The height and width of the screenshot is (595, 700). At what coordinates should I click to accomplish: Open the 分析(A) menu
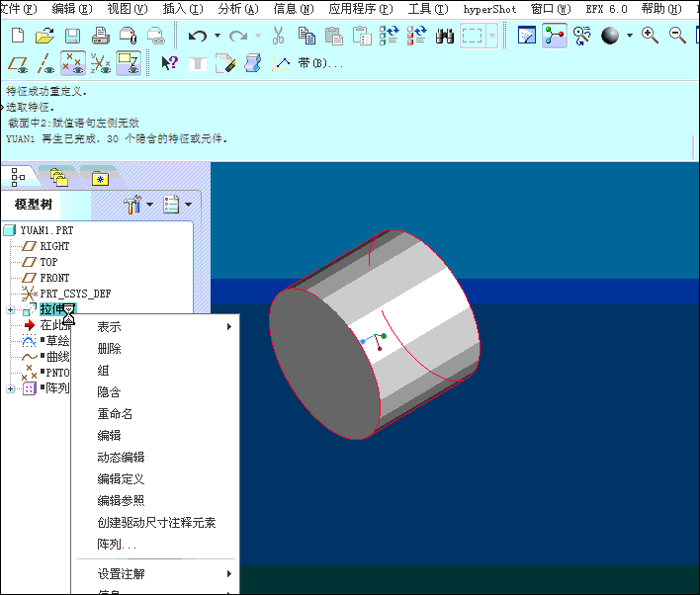point(238,9)
